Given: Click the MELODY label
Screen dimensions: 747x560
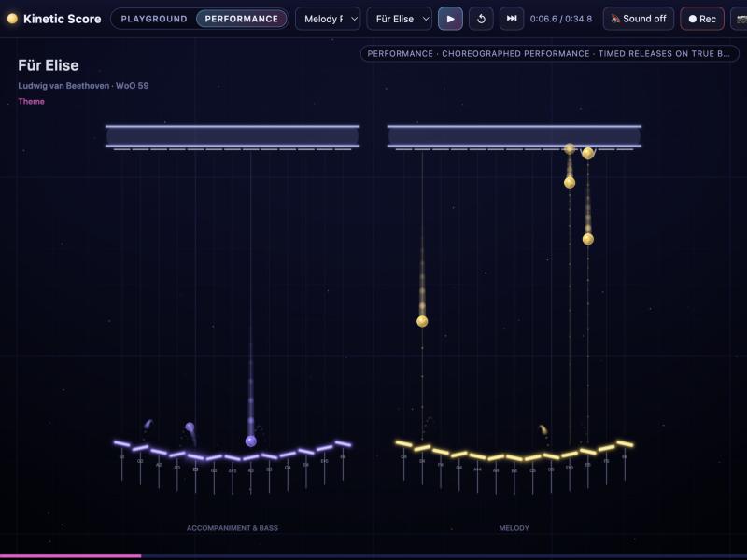Looking at the screenshot, I should [514, 528].
